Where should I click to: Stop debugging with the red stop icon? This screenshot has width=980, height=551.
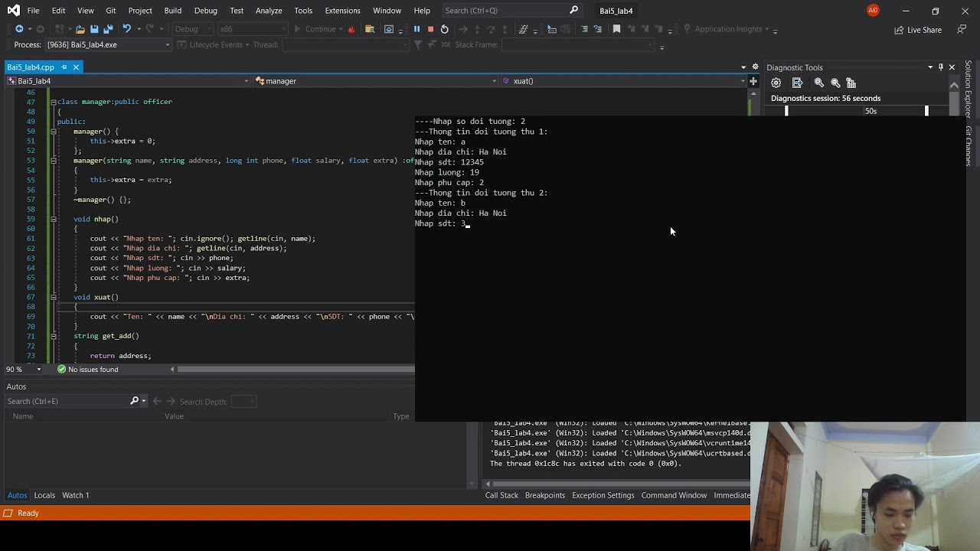430,29
